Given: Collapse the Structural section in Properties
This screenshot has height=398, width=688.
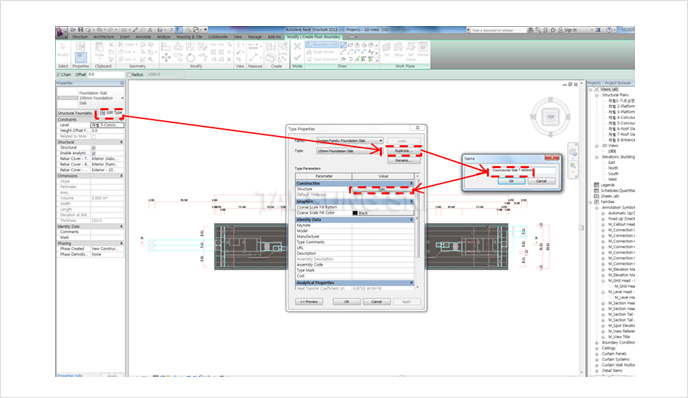Looking at the screenshot, I should 122,142.
